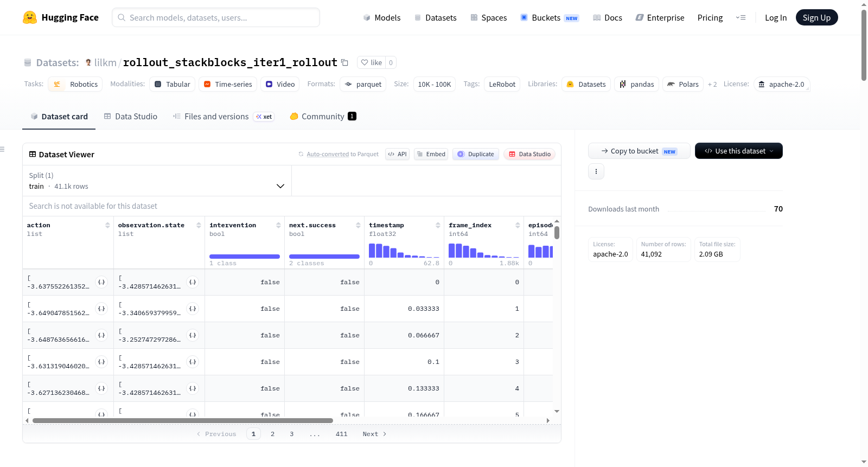Sort by observation.state column arrows

(199, 225)
